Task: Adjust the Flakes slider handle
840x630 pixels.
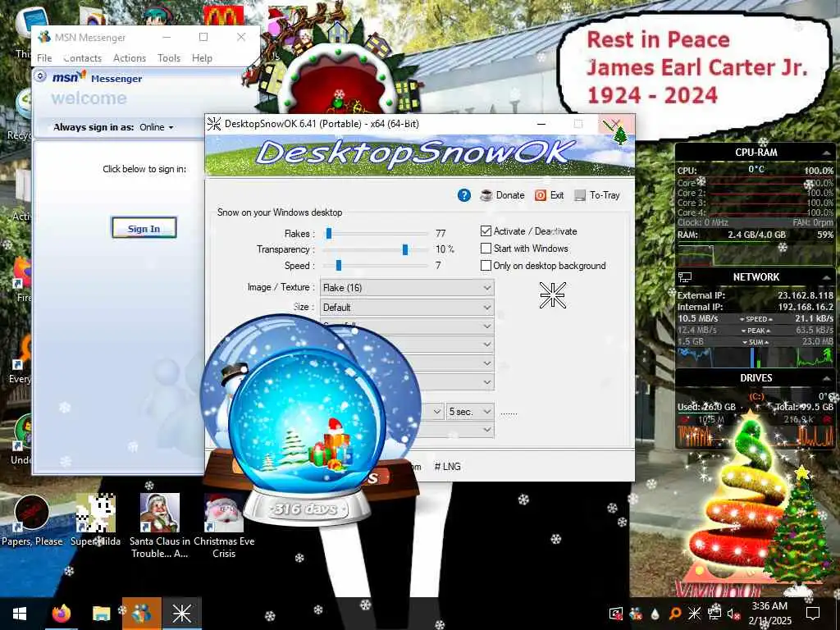Action: [x=329, y=233]
